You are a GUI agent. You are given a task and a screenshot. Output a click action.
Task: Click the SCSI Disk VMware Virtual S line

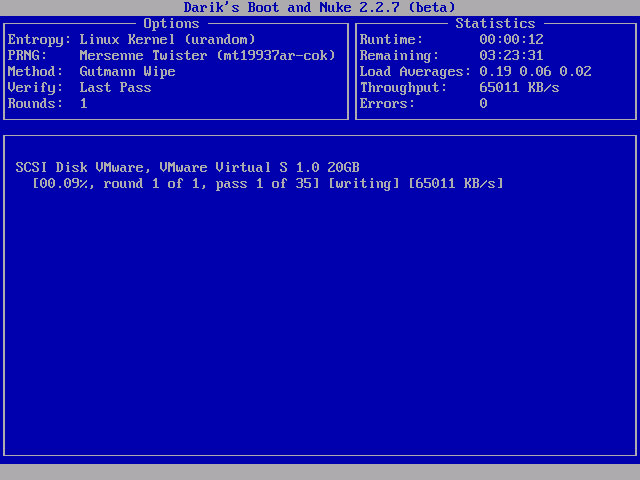(x=187, y=167)
